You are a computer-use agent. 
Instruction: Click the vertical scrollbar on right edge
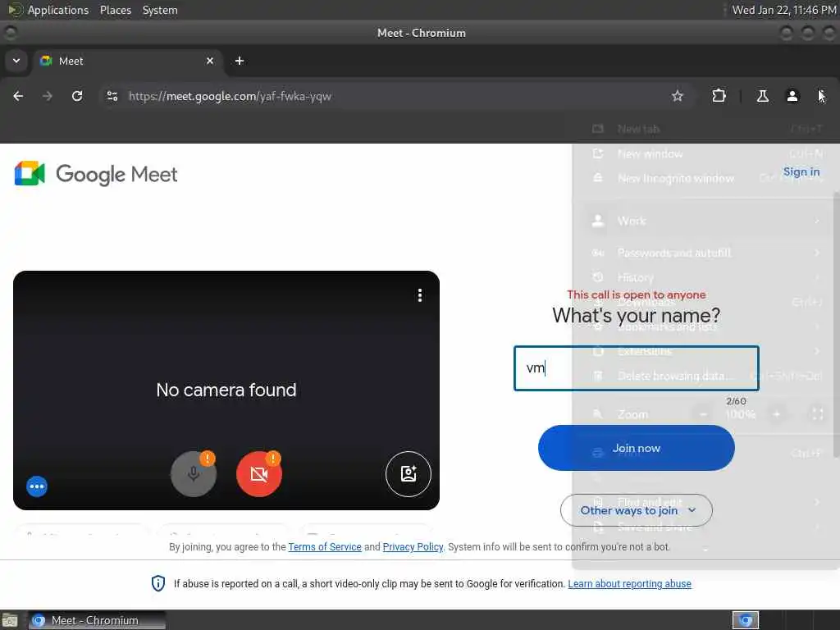pyautogui.click(x=836, y=325)
